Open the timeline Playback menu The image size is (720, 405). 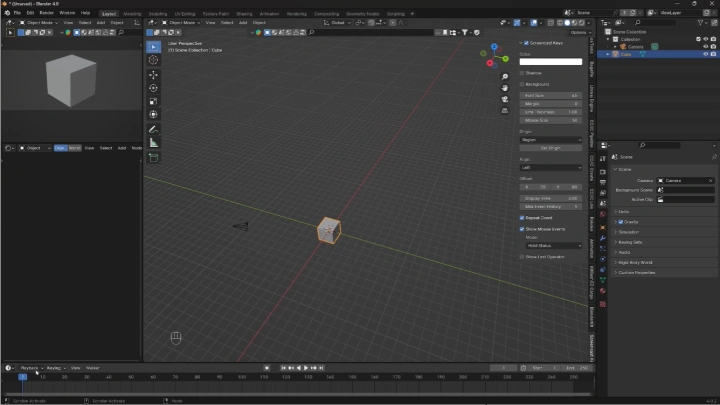[x=31, y=368]
